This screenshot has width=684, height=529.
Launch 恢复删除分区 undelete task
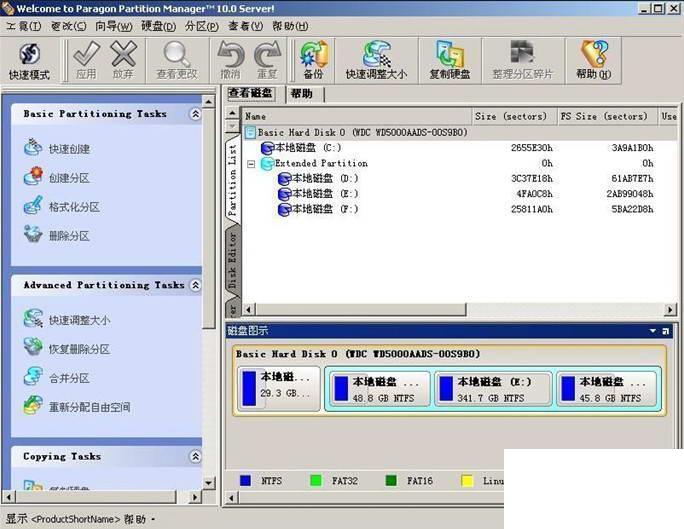click(x=67, y=349)
